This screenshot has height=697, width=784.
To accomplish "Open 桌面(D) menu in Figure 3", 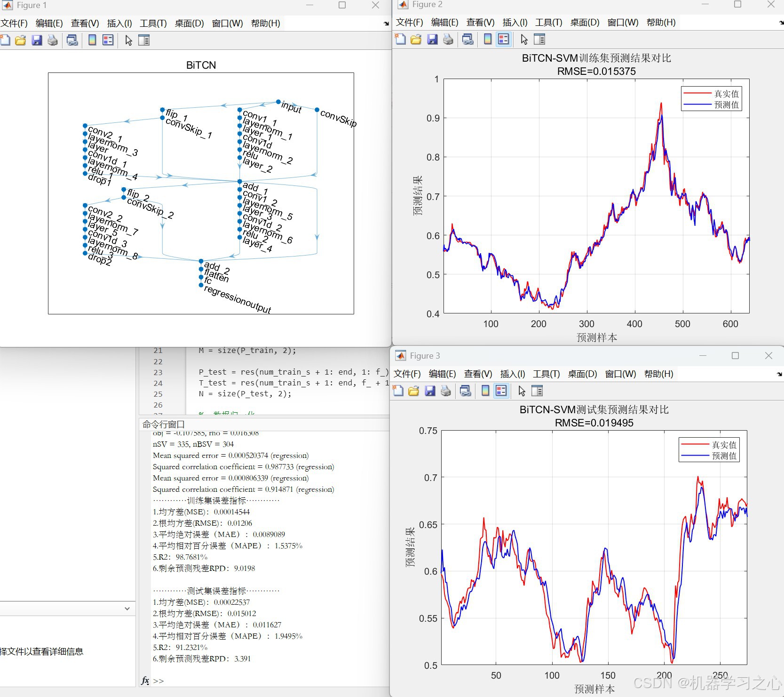I will click(582, 374).
